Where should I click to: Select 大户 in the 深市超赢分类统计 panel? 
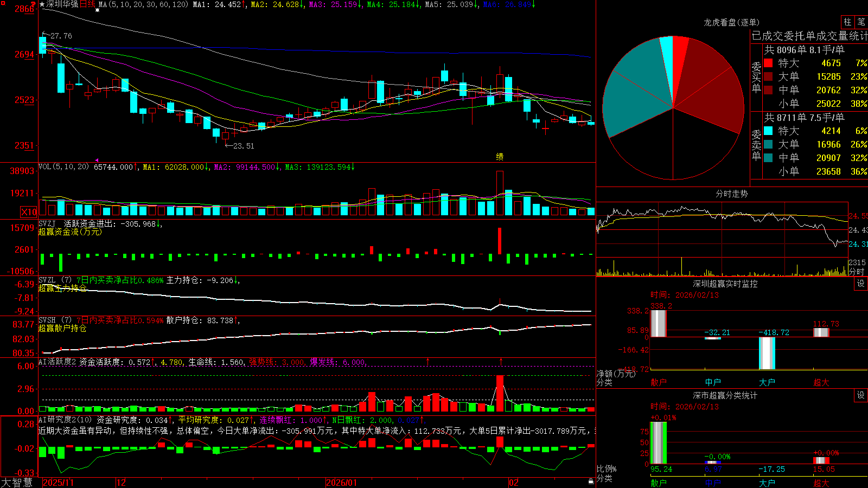point(767,483)
